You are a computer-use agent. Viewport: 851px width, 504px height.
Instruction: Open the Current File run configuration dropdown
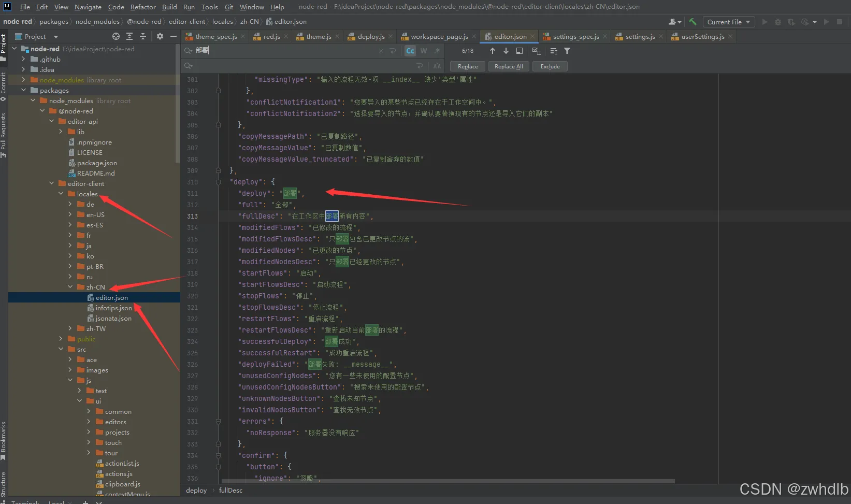click(728, 22)
